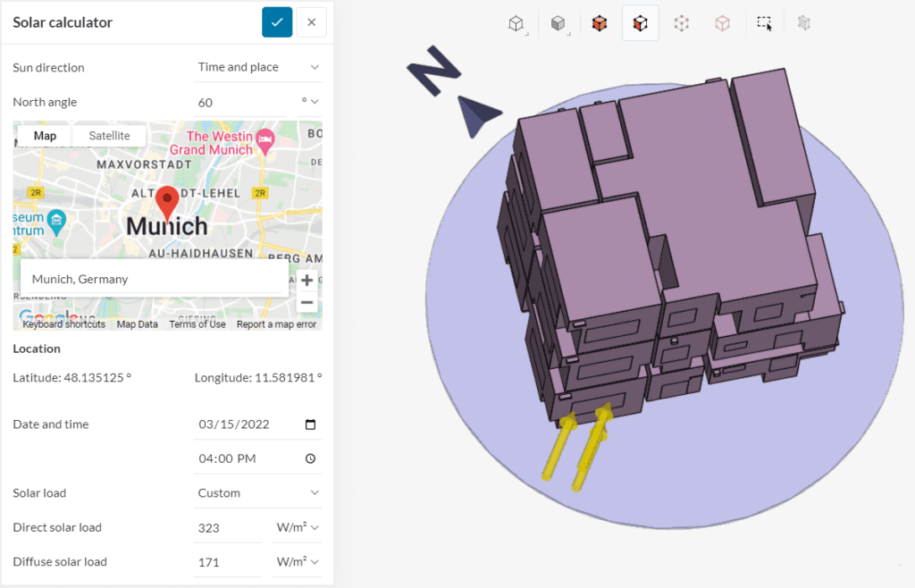Image resolution: width=915 pixels, height=588 pixels.
Task: Close the Solar calculator panel
Action: (311, 22)
